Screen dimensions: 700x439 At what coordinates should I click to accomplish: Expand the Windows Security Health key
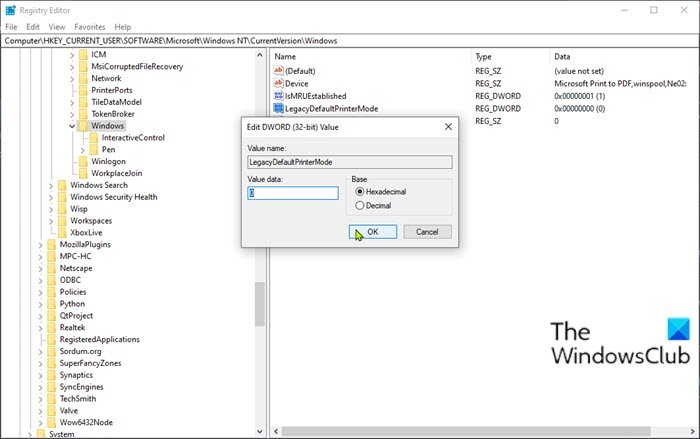51,197
